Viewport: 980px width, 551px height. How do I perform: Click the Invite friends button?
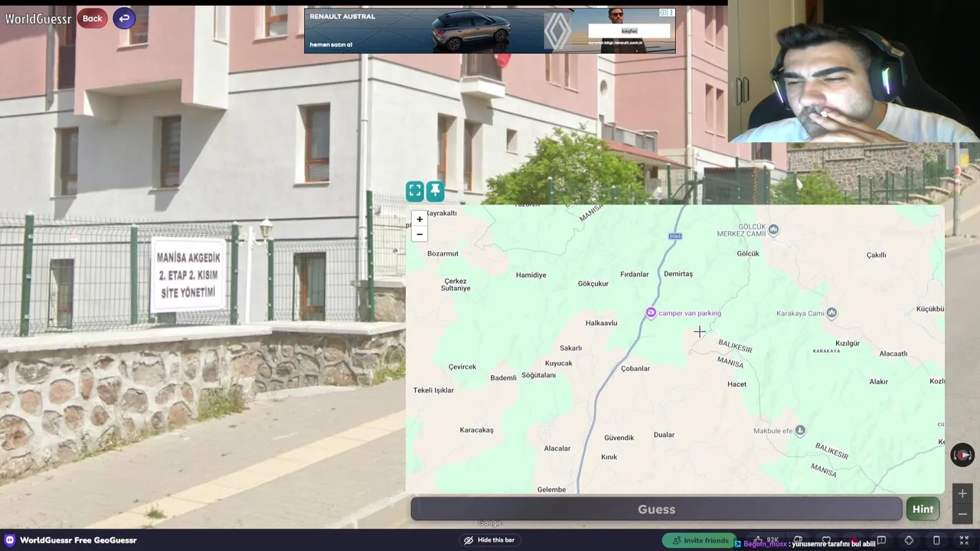pyautogui.click(x=699, y=541)
